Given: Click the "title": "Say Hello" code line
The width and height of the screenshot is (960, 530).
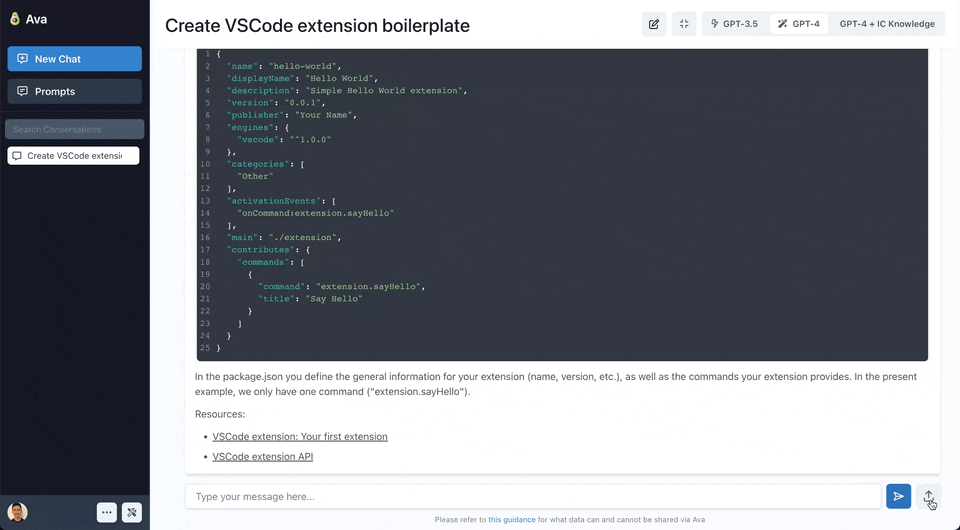Looking at the screenshot, I should 310,299.
